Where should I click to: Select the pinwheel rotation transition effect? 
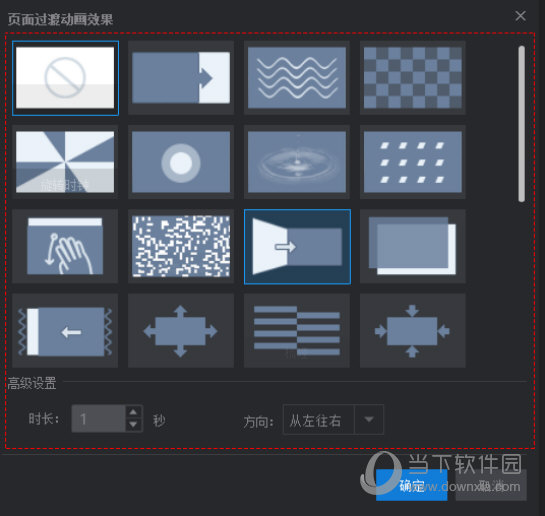coord(65,162)
